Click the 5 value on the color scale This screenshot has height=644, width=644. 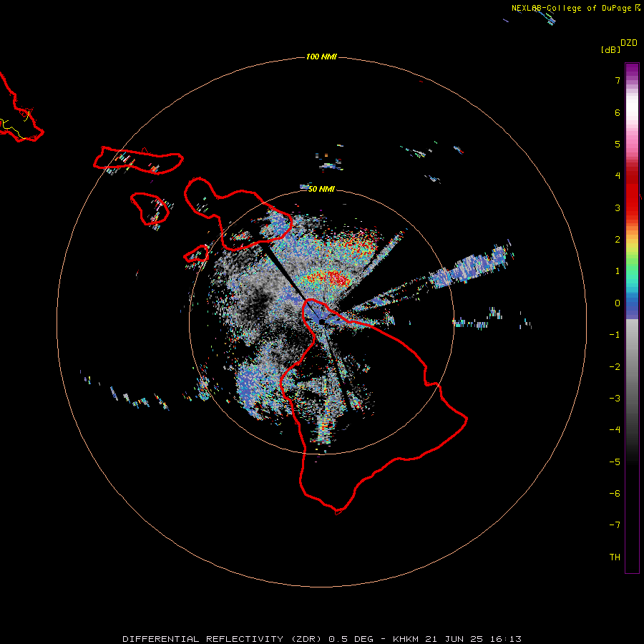pyautogui.click(x=618, y=144)
